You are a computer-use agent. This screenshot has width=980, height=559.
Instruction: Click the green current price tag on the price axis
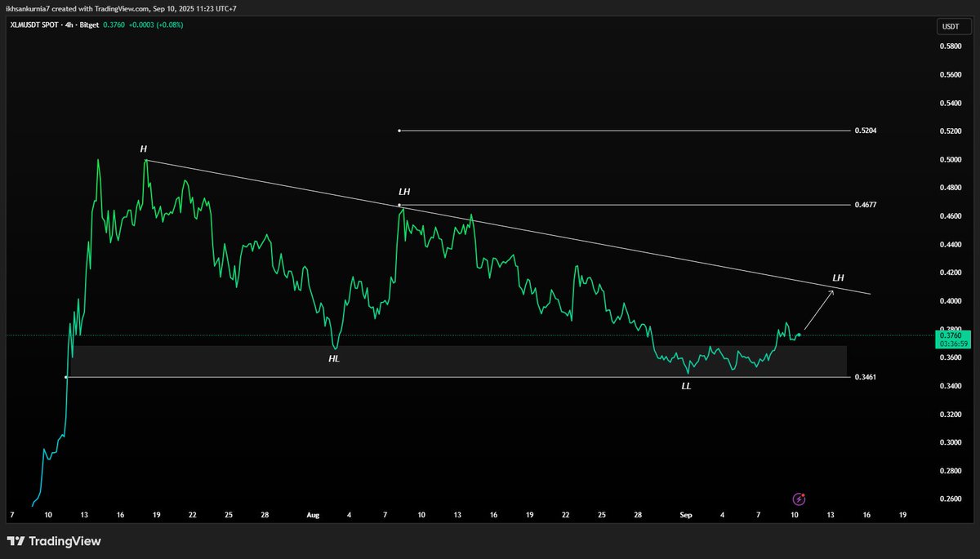952,339
